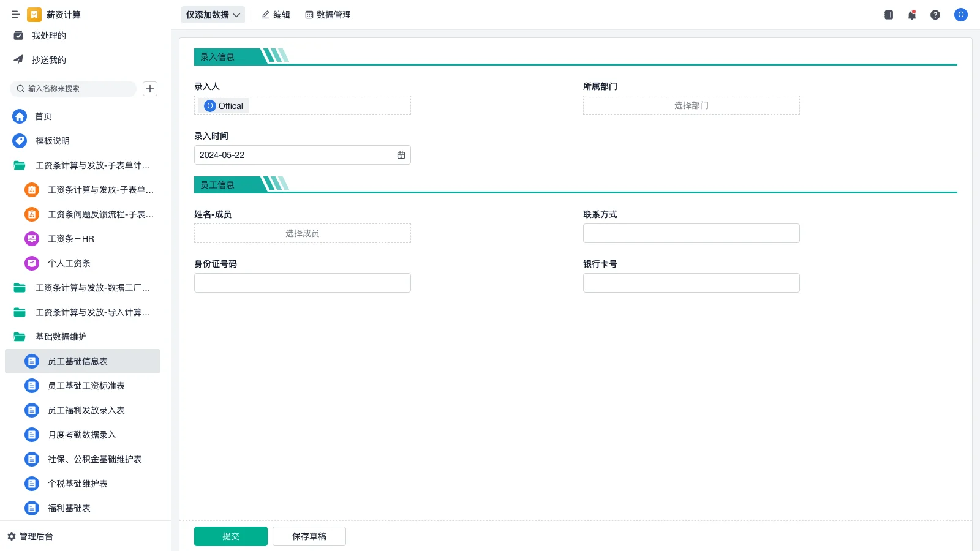
Task: Click the 保存草稿 button
Action: click(x=309, y=536)
